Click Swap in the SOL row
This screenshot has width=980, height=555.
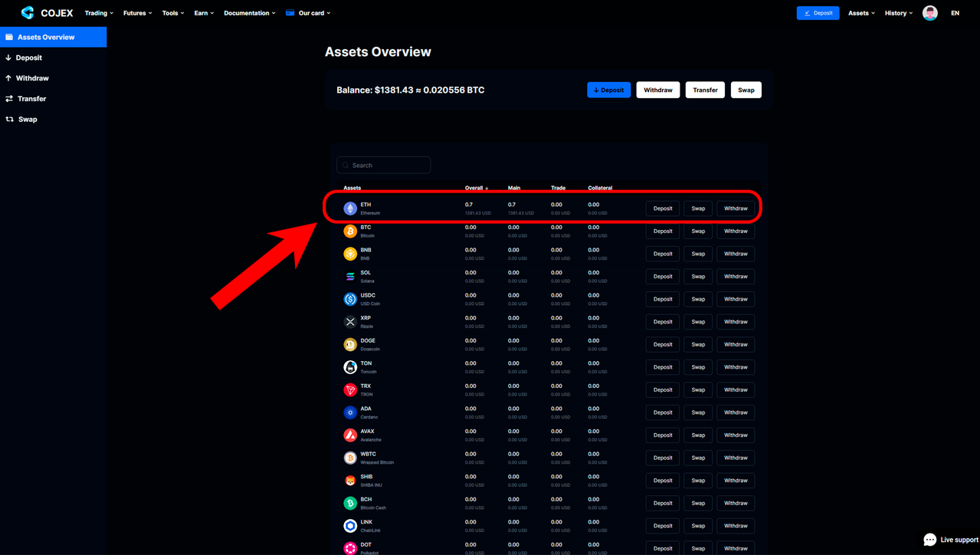click(x=698, y=277)
